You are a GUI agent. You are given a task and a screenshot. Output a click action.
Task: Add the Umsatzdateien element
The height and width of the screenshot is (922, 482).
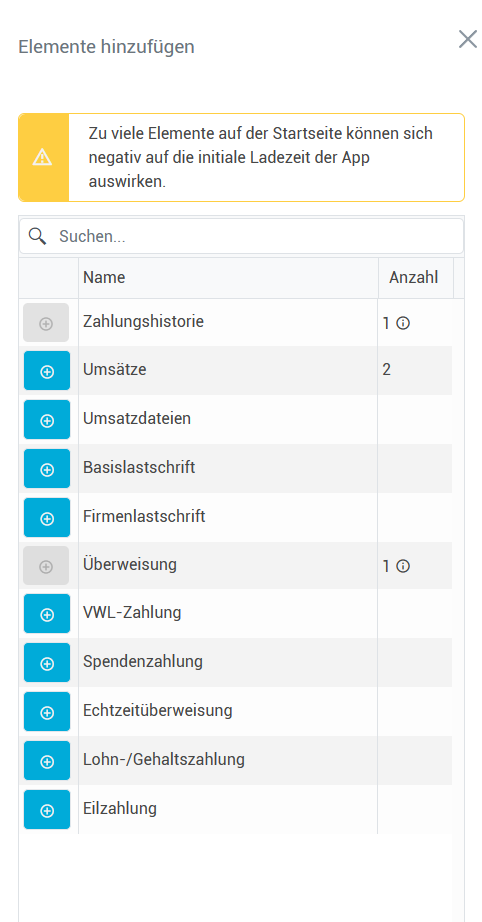[47, 420]
